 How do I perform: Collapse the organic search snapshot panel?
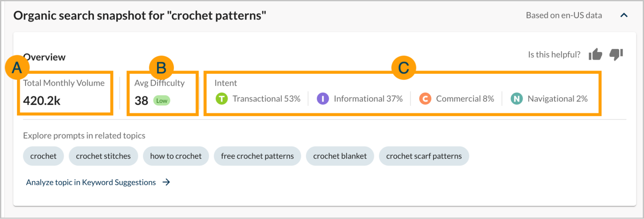click(624, 15)
